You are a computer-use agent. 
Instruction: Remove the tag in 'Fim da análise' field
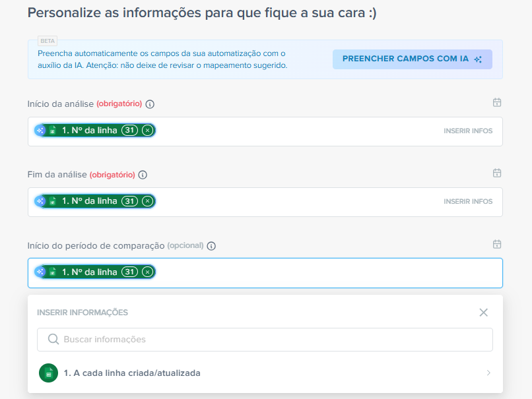(147, 201)
